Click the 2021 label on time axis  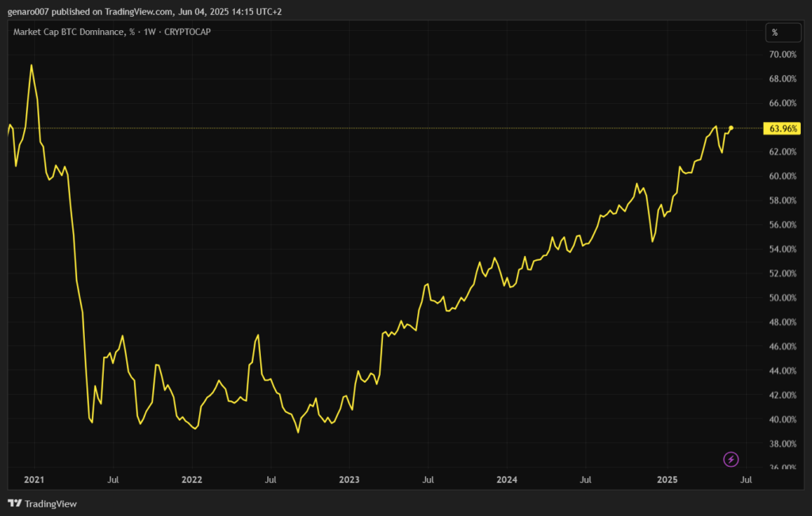point(34,480)
